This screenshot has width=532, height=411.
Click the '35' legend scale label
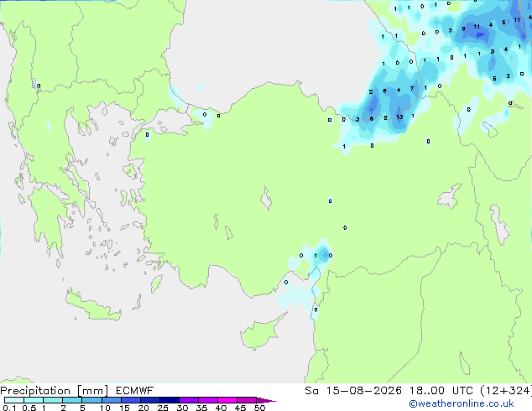pyautogui.click(x=201, y=408)
